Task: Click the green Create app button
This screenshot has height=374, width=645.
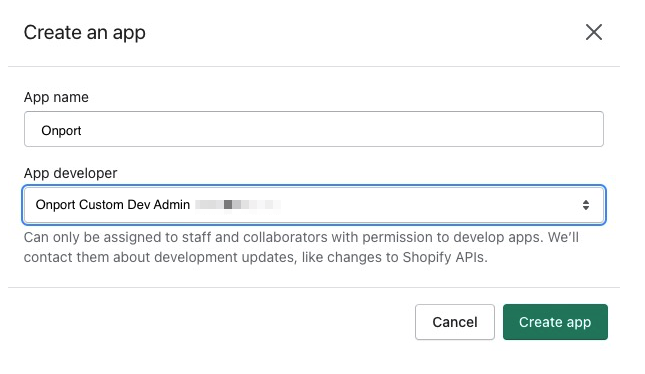Action: pos(555,322)
